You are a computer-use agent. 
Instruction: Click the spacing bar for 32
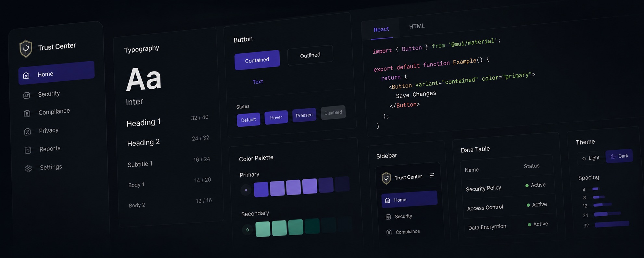612,224
